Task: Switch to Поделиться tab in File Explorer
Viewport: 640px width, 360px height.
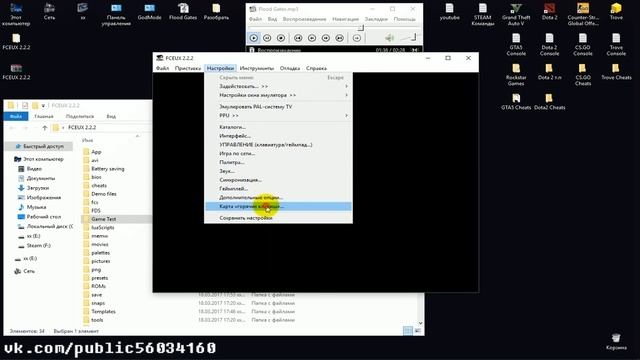Action: [x=80, y=116]
